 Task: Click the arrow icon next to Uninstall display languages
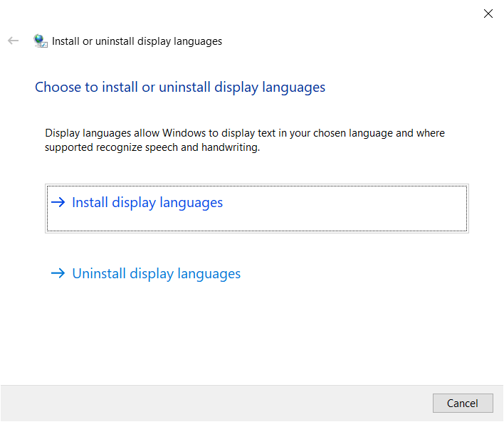58,273
